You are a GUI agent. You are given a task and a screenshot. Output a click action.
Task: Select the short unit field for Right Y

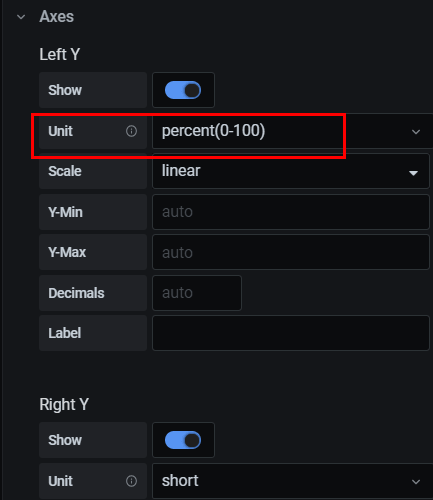293,481
